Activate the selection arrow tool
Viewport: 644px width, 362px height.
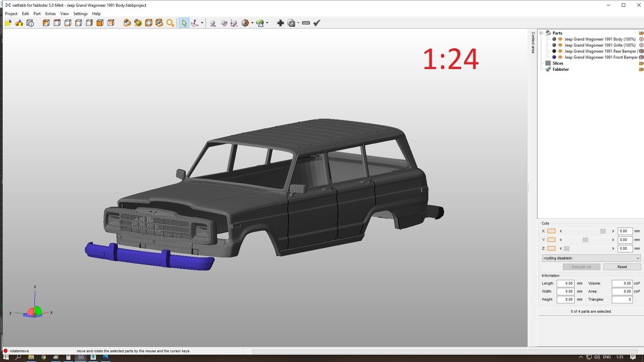[184, 23]
